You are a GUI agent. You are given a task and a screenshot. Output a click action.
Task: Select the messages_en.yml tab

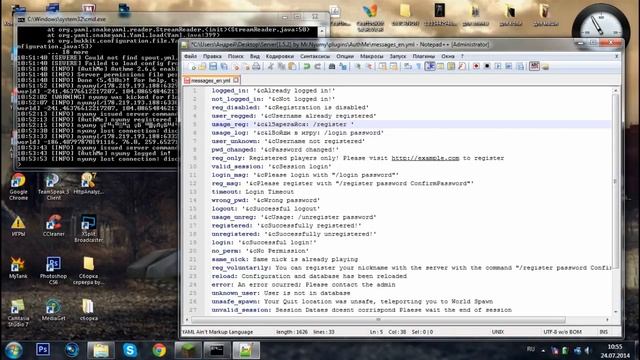[211, 80]
